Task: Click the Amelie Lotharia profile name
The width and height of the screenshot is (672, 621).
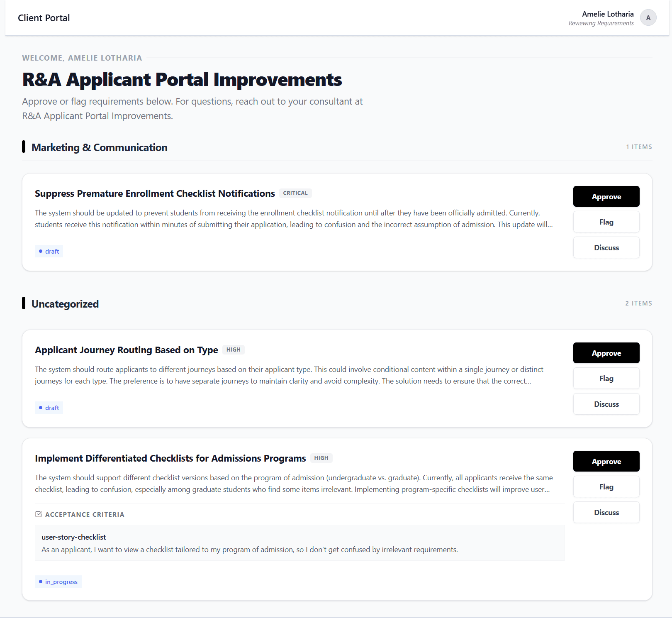Action: point(608,14)
